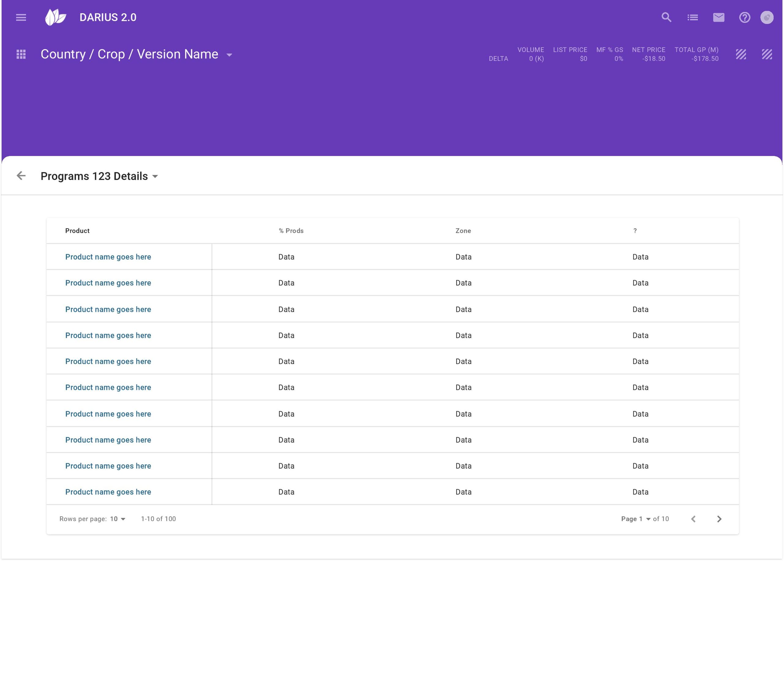784x675 pixels.
Task: Click the list view icon in header
Action: point(692,17)
